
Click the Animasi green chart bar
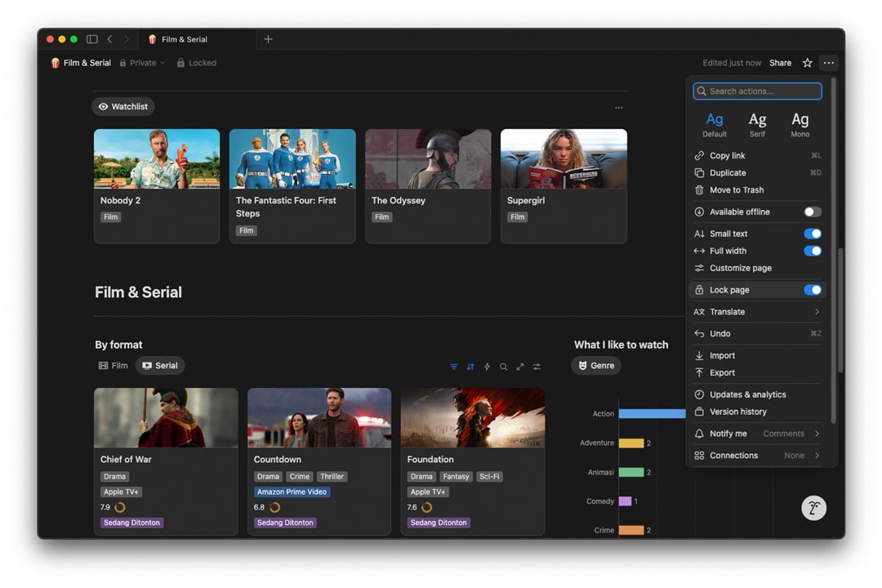(631, 472)
